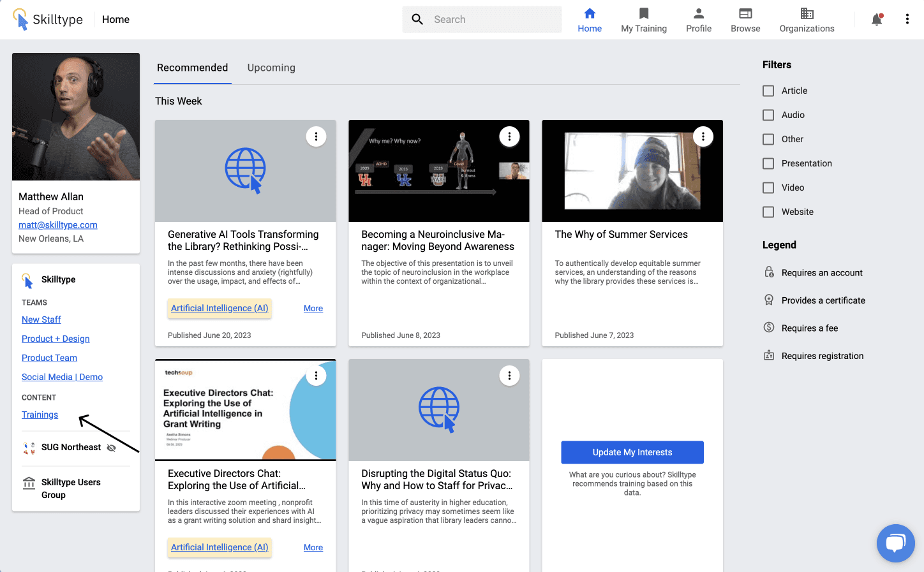
Task: Open the top-right vertical dots menu
Action: point(907,19)
